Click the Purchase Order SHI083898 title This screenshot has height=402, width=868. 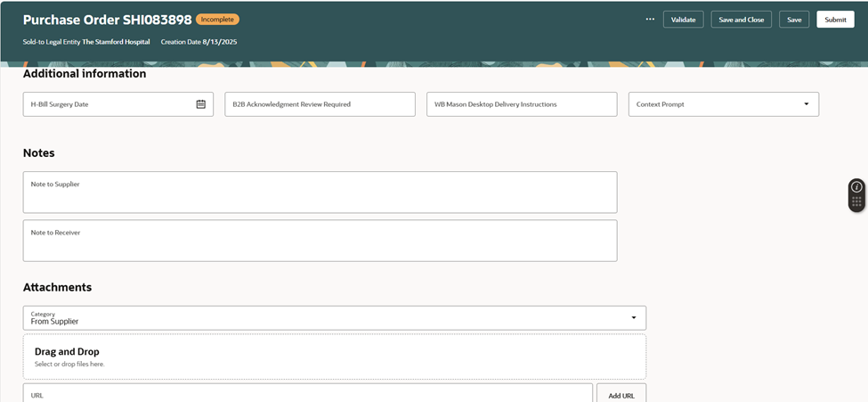coord(108,20)
